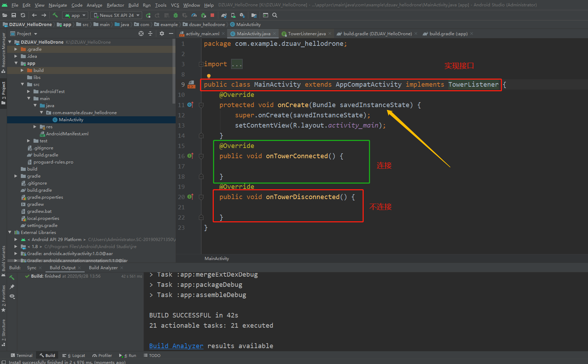Click the Collapse All icon in Project panel
The image size is (588, 364).
click(150, 33)
